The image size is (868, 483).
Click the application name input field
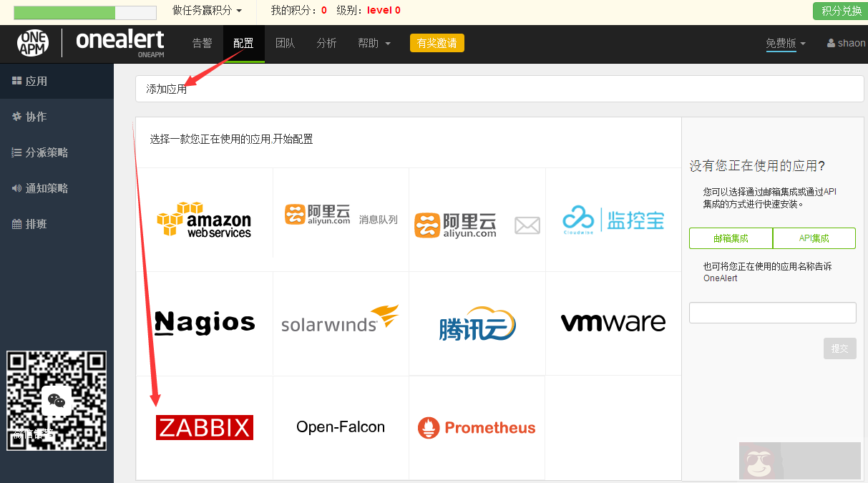pyautogui.click(x=772, y=312)
